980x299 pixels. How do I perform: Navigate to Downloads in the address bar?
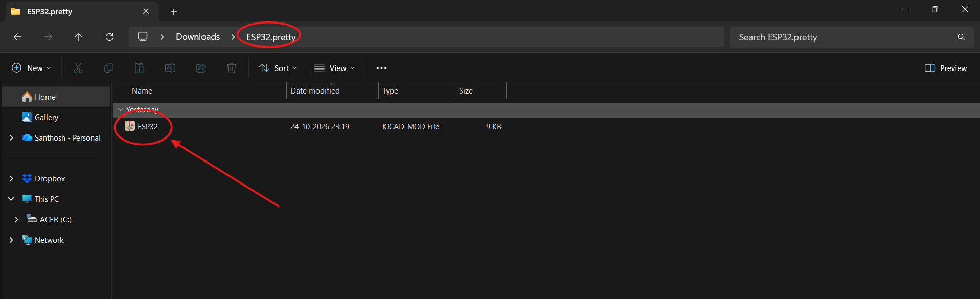(x=198, y=37)
